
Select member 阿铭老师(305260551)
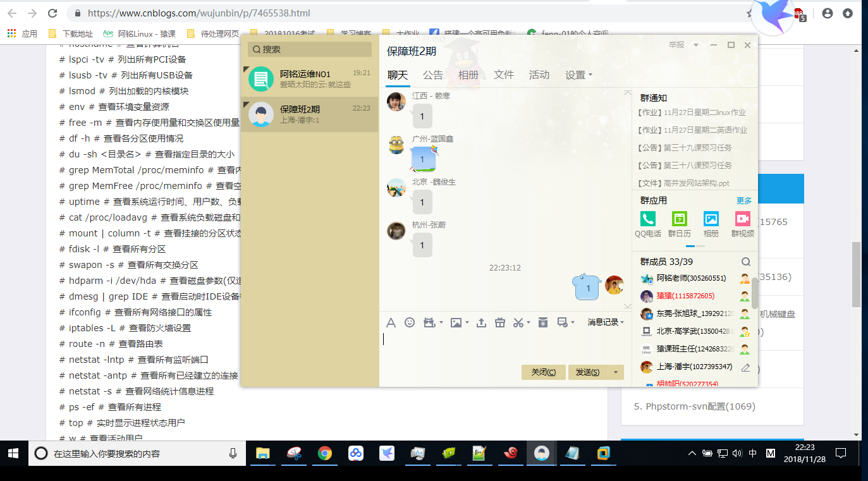pos(694,278)
